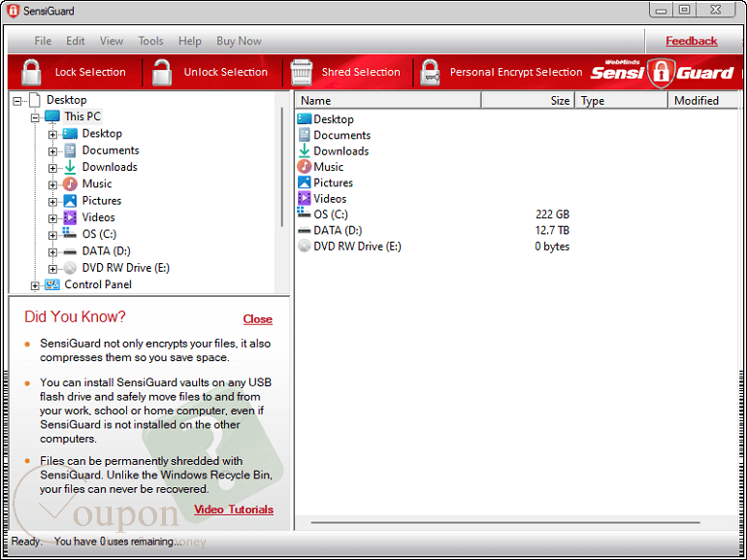Screen dimensions: 747x560
Task: Click the Videos icon in the file list
Action: click(x=305, y=198)
